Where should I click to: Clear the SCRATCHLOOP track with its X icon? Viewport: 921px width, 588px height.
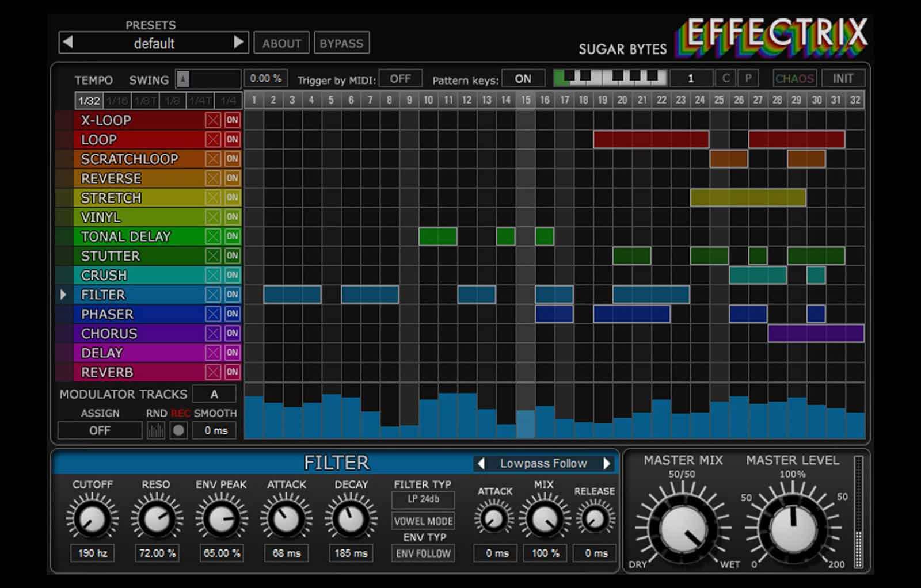click(x=213, y=159)
